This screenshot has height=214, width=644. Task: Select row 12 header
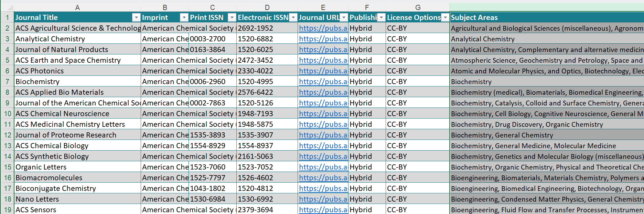click(x=7, y=135)
